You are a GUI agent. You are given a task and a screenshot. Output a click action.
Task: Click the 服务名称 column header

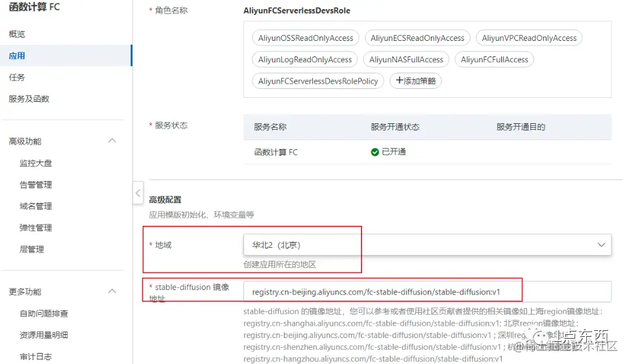pos(271,127)
